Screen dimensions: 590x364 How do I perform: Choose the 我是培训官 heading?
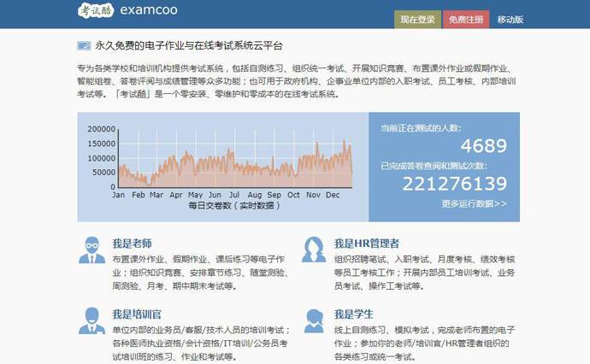[x=137, y=314]
